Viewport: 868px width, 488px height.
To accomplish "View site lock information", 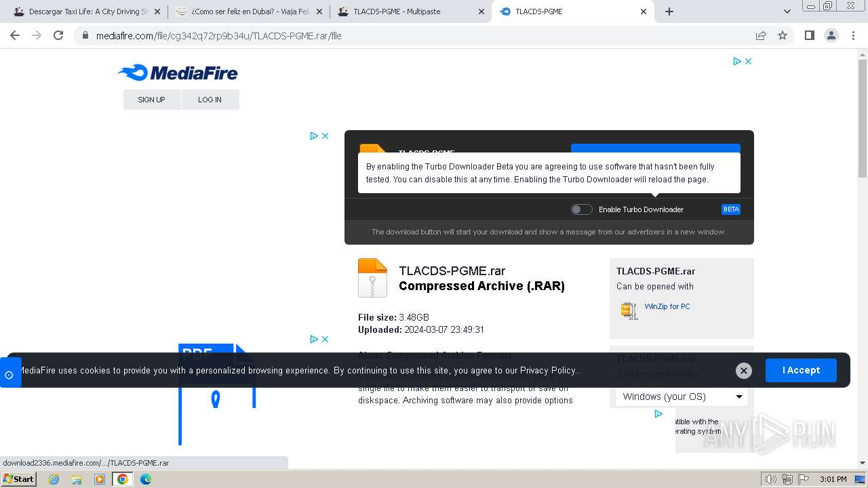I will [85, 35].
